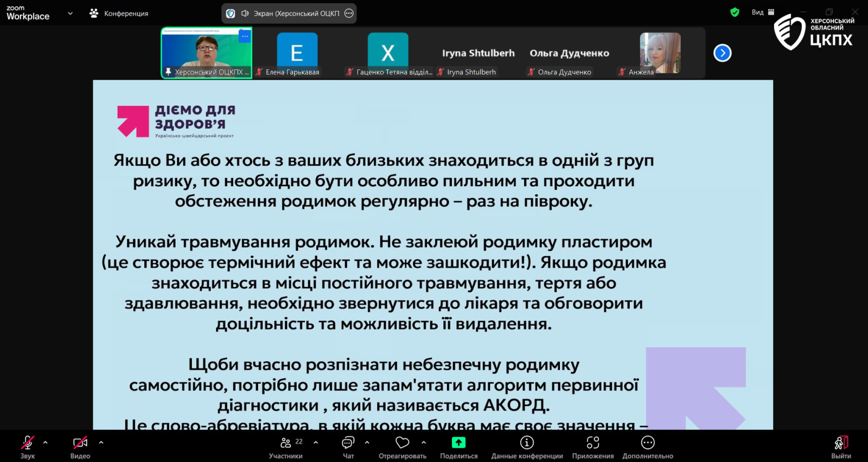
Task: Open the Вид view menu
Action: click(762, 12)
